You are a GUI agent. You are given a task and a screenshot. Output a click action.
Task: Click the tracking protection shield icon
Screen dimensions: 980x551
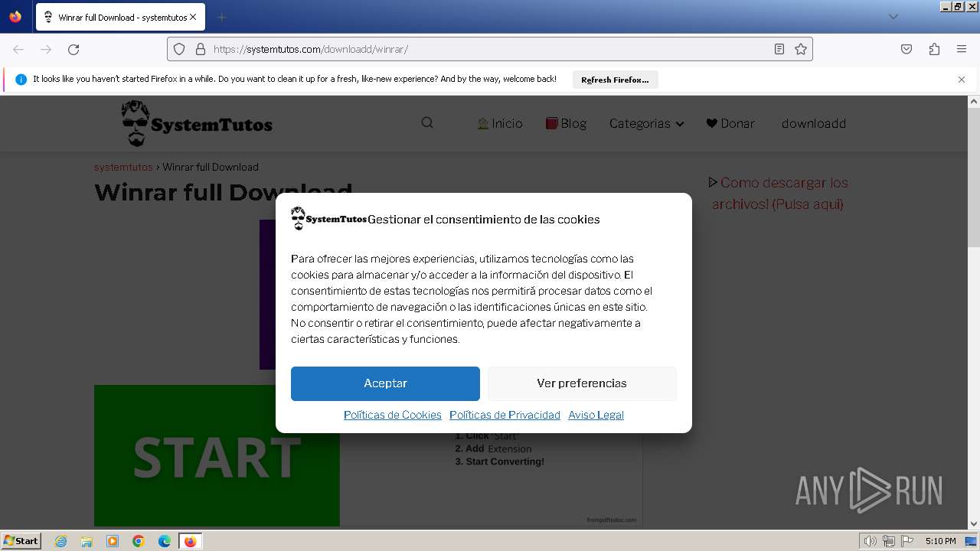(179, 49)
